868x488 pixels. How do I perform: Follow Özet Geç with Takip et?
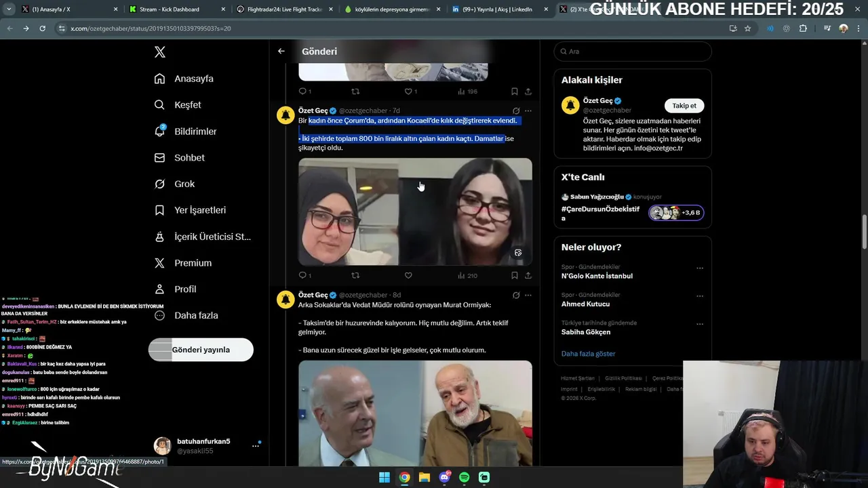684,106
